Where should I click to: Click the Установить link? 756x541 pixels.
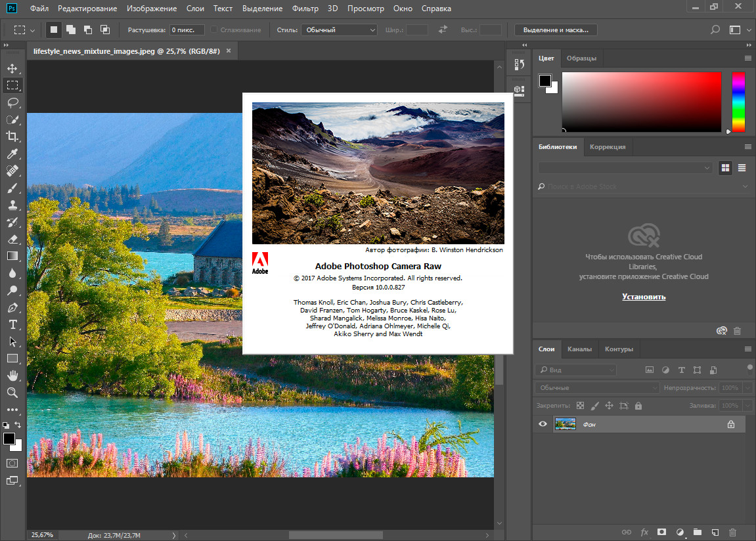(644, 297)
